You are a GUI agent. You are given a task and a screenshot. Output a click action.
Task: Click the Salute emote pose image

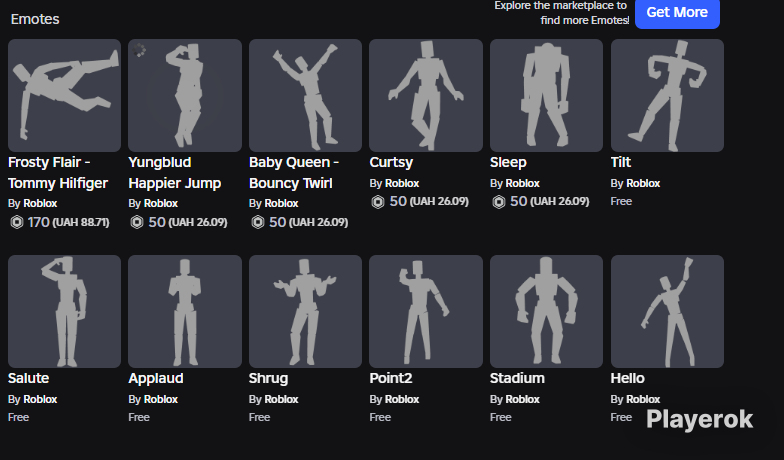coord(64,312)
